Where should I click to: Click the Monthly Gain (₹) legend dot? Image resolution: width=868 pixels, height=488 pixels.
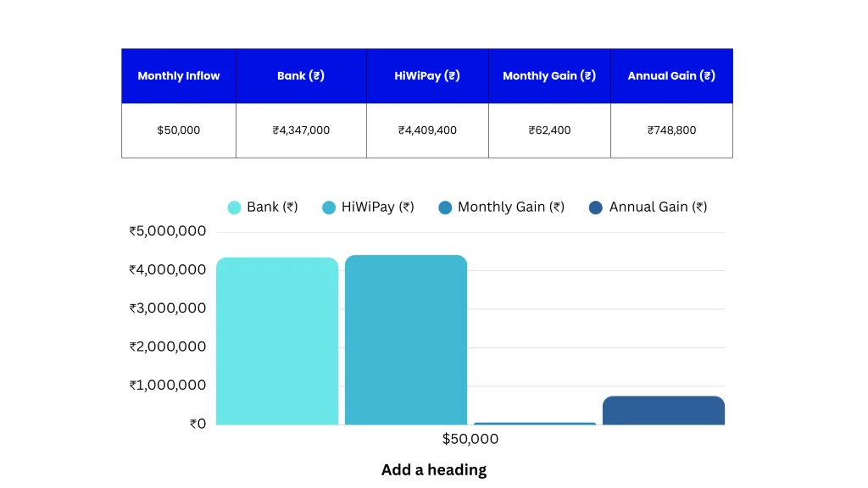pyautogui.click(x=444, y=207)
